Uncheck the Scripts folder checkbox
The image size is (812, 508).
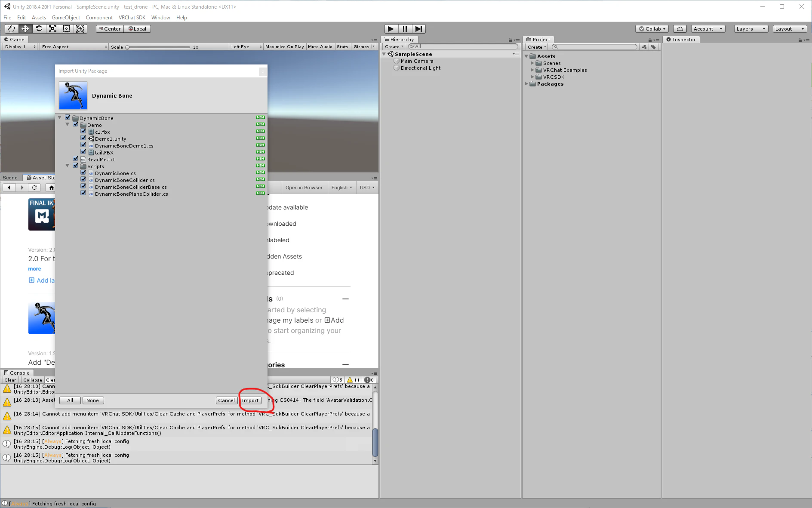[76, 166]
